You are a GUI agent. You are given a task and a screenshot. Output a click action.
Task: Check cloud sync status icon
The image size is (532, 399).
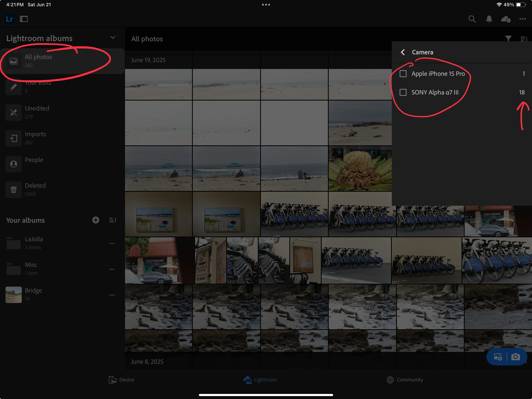[x=506, y=19]
